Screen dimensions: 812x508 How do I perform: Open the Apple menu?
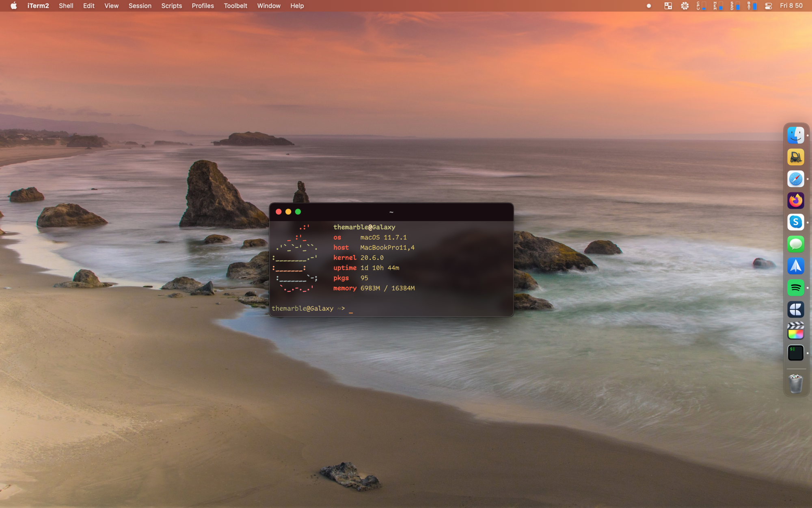[x=13, y=6]
